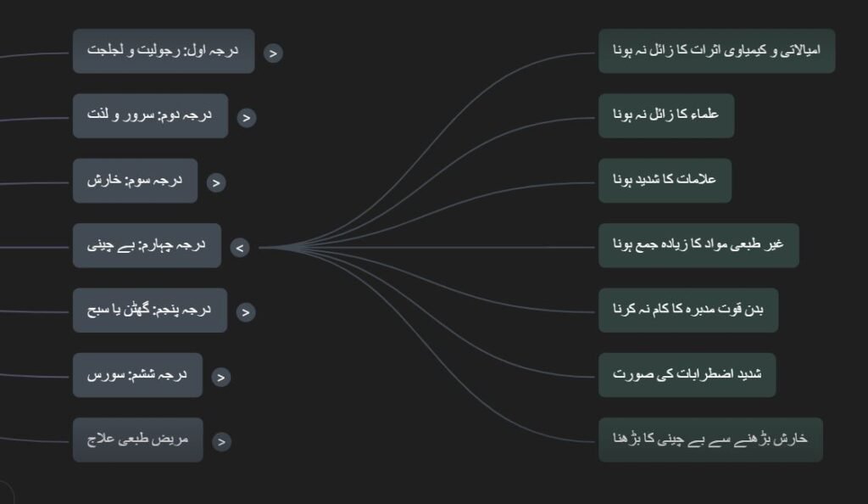The width and height of the screenshot is (868, 504).
Task: Select the 'درجہ ششم: سورس' node
Action: (x=137, y=375)
